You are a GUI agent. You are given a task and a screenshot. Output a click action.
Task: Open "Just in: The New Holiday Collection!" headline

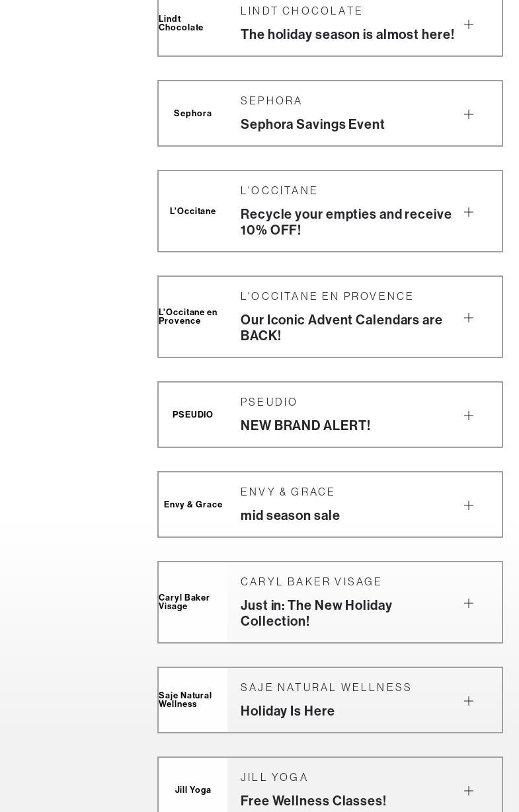(316, 613)
